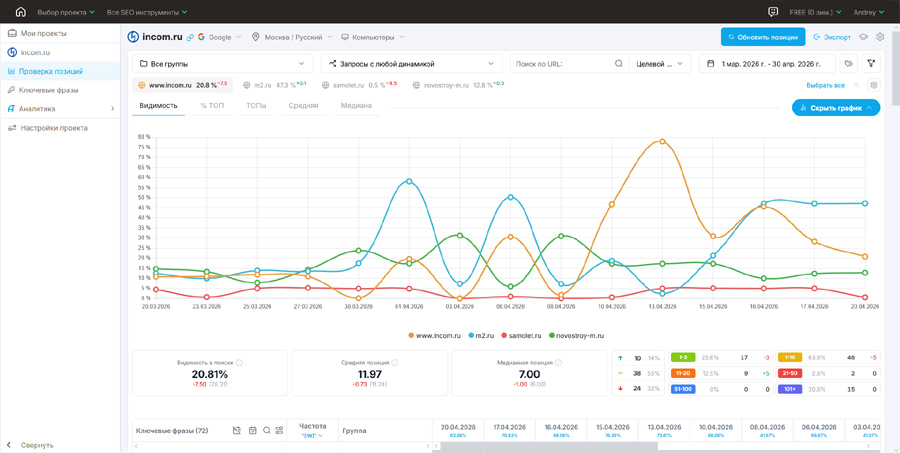Screen dimensions: 900x453
Task: Open the advanced filter funnel icon
Action: coord(871,64)
